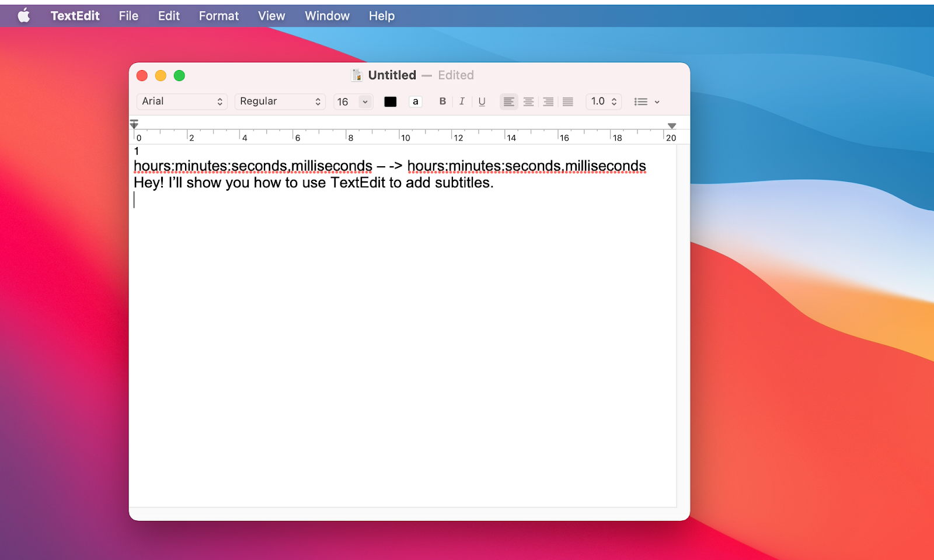Image resolution: width=934 pixels, height=560 pixels.
Task: Close the Untitled window with the red button
Action: [x=142, y=75]
